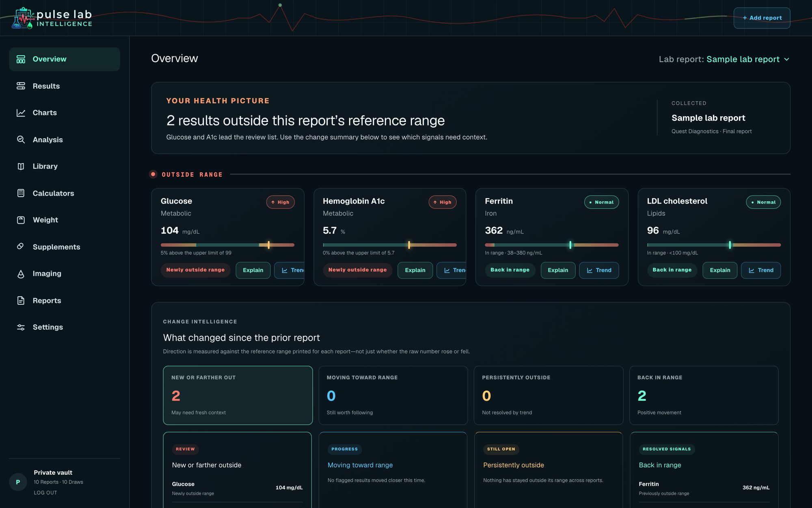The image size is (812, 508).
Task: Click the REVIEW tag
Action: tap(185, 449)
